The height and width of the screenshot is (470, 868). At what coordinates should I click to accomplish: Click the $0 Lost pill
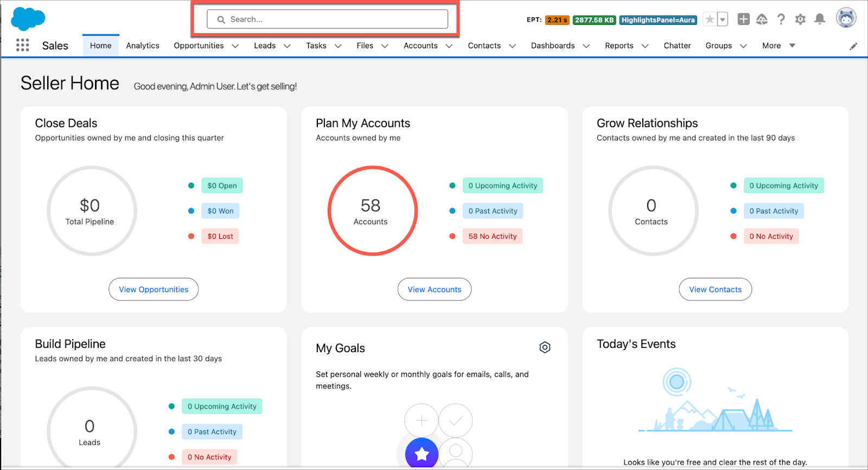pos(220,237)
